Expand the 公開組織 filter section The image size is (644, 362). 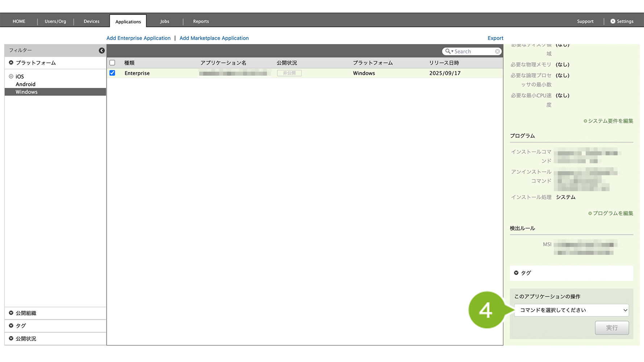[x=11, y=313]
